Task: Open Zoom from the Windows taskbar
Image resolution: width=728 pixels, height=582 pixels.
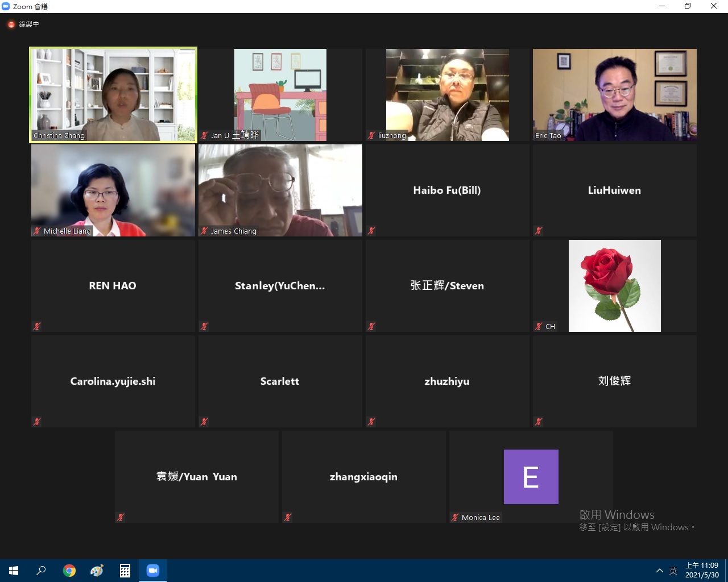Action: pyautogui.click(x=153, y=571)
